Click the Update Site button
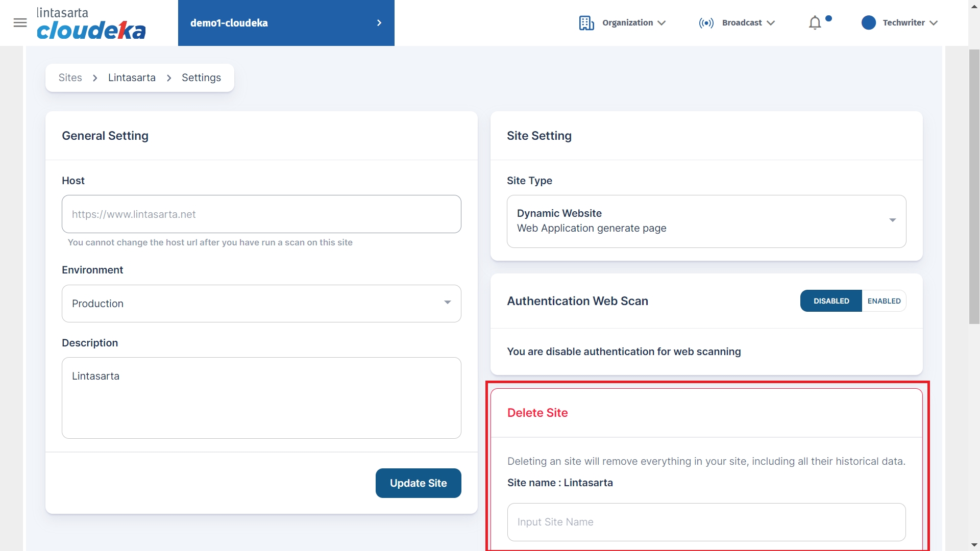Screen dimensions: 980x551 click(x=418, y=483)
